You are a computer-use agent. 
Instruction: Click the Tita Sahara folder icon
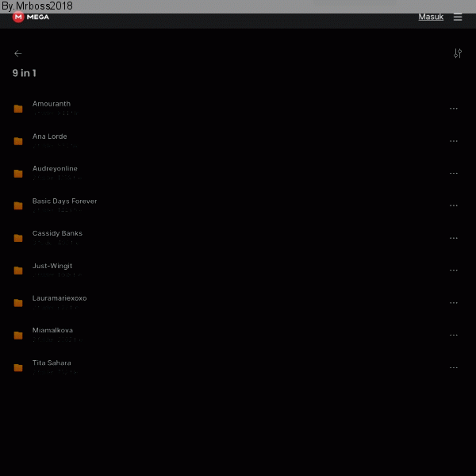click(x=18, y=367)
